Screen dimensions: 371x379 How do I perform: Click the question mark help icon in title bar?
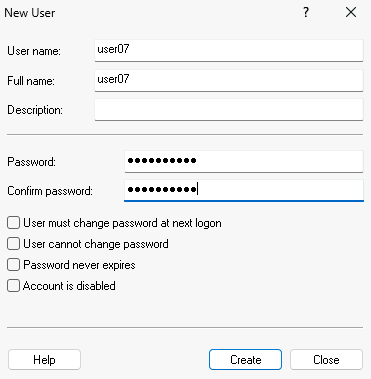point(306,13)
